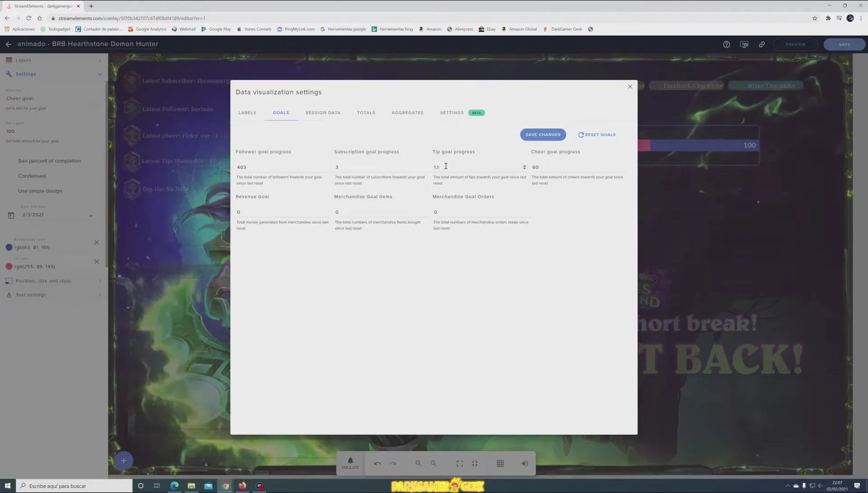This screenshot has height=493, width=868.
Task: Add a widget with the plus button
Action: pos(123,460)
